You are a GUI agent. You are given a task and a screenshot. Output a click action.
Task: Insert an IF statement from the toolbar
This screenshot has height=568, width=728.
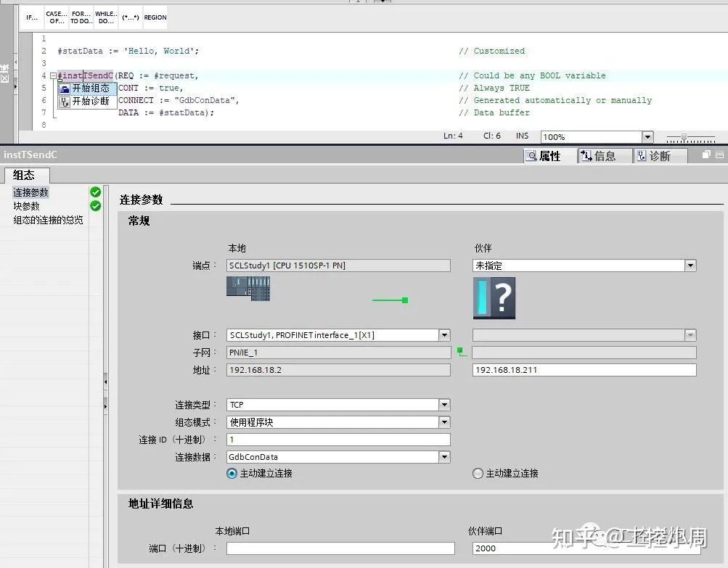pos(30,17)
